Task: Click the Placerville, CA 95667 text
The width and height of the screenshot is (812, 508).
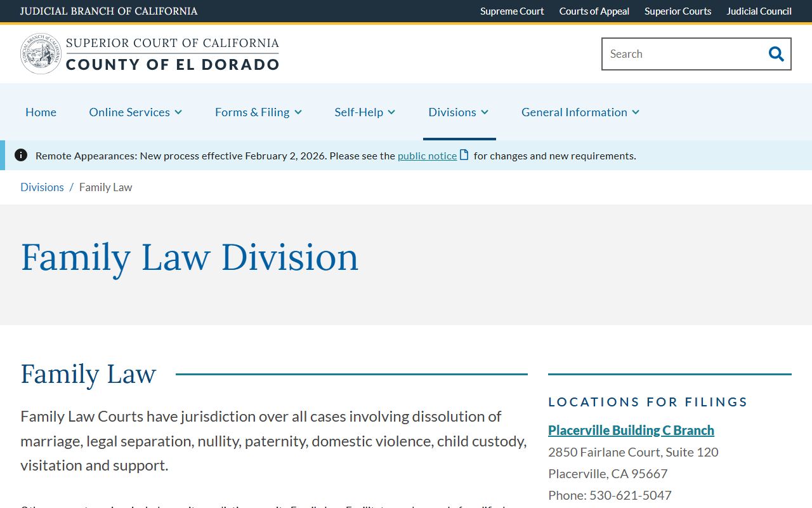Action: coord(608,474)
